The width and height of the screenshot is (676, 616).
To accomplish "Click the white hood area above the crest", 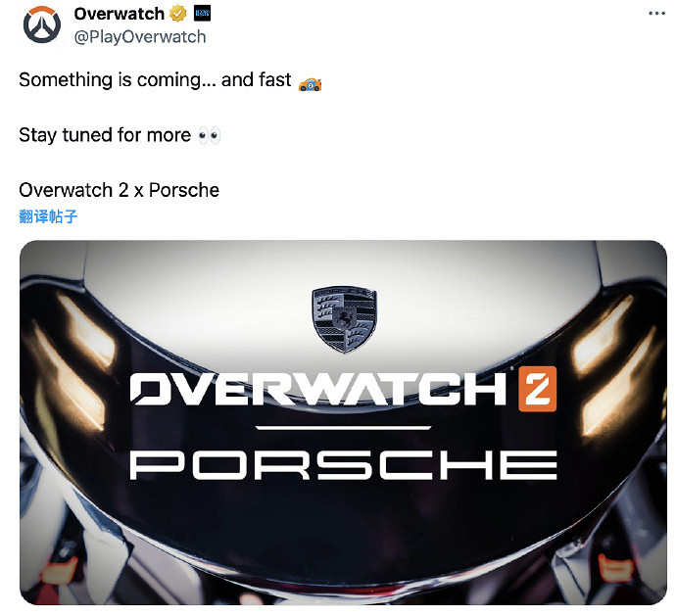I will [x=343, y=265].
